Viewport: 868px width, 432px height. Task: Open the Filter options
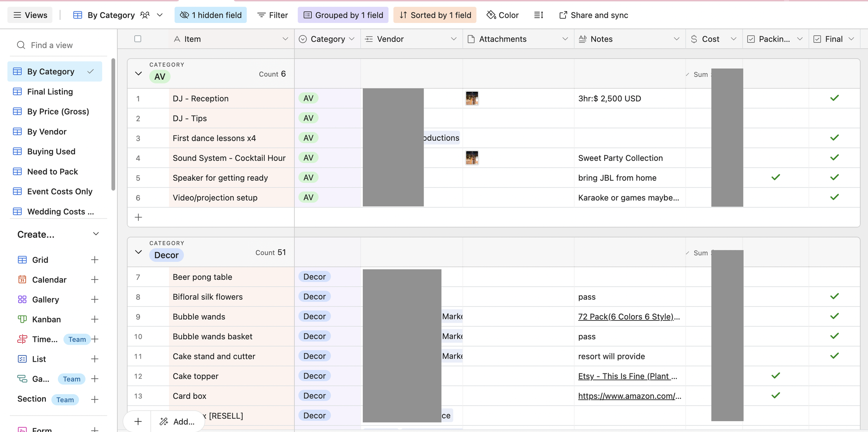pos(273,15)
